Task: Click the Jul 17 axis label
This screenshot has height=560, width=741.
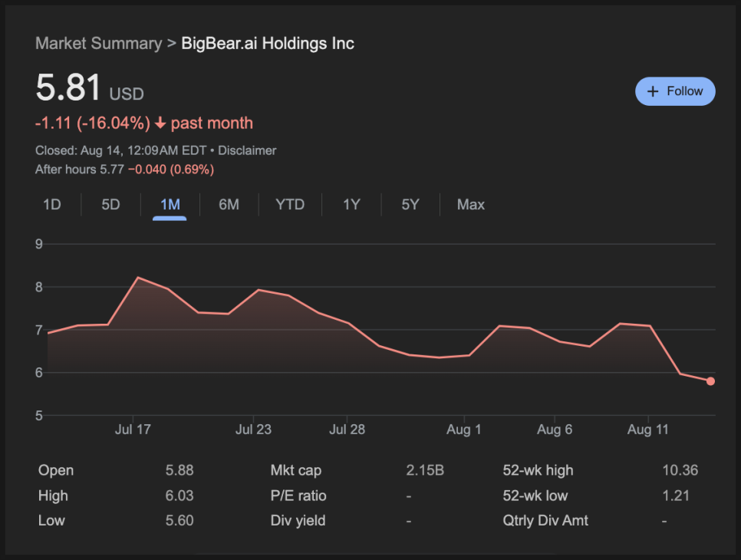Action: 133,430
